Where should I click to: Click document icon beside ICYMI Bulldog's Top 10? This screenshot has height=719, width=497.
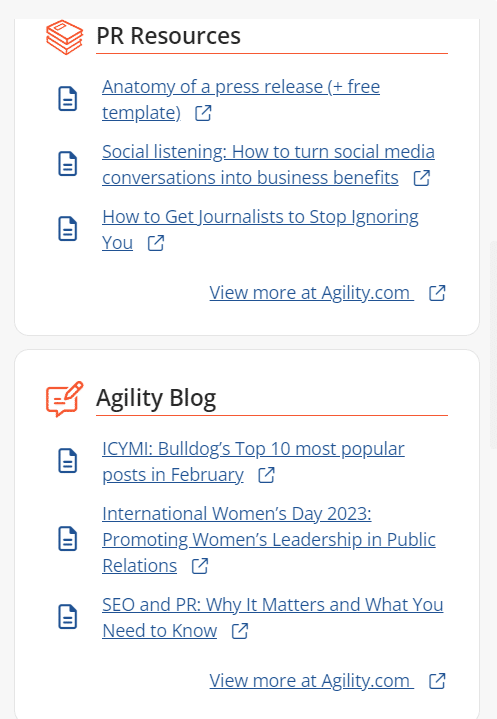pos(67,461)
